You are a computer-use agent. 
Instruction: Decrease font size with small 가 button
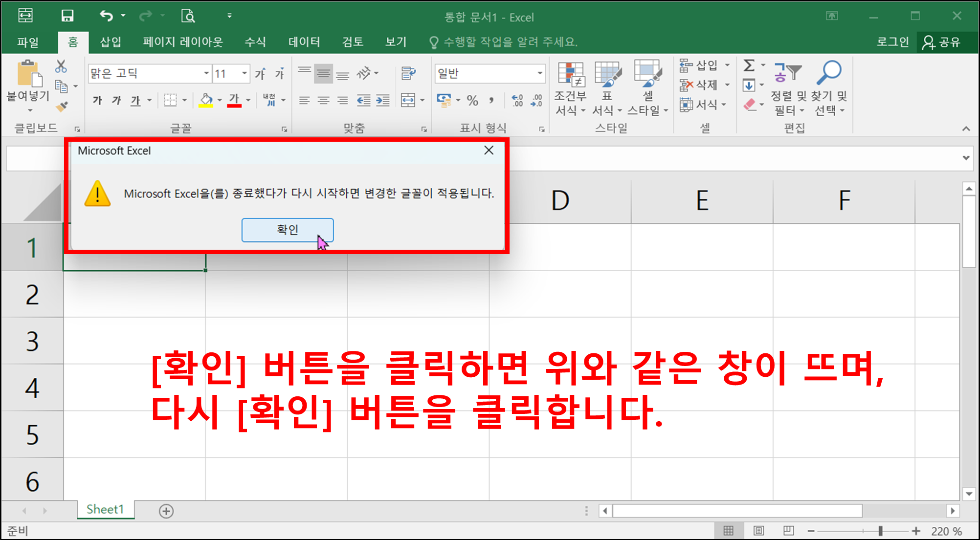pyautogui.click(x=279, y=73)
